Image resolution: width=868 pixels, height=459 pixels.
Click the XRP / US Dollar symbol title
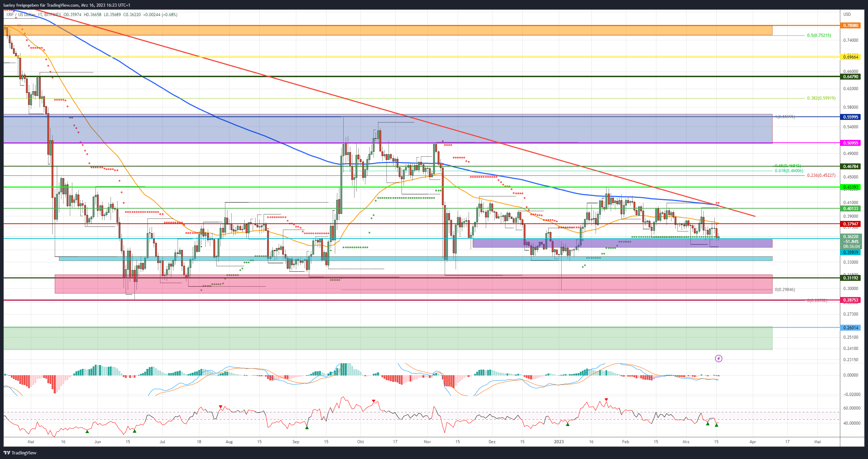[21, 15]
